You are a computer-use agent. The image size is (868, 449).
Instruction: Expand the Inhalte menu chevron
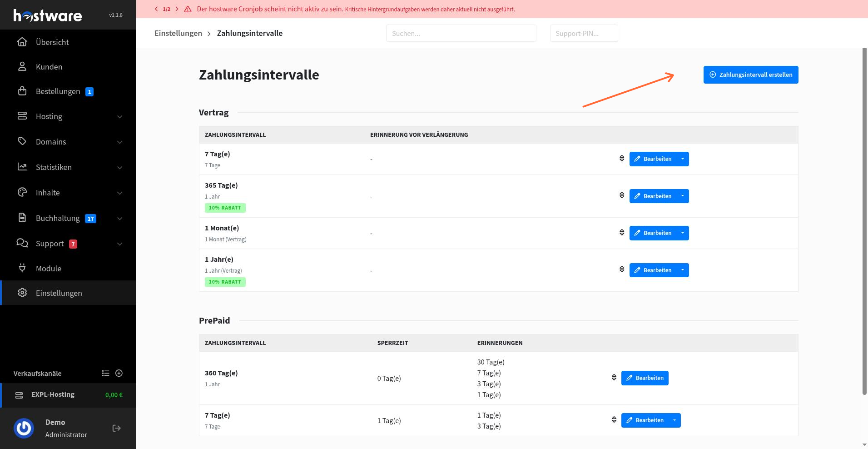click(120, 193)
